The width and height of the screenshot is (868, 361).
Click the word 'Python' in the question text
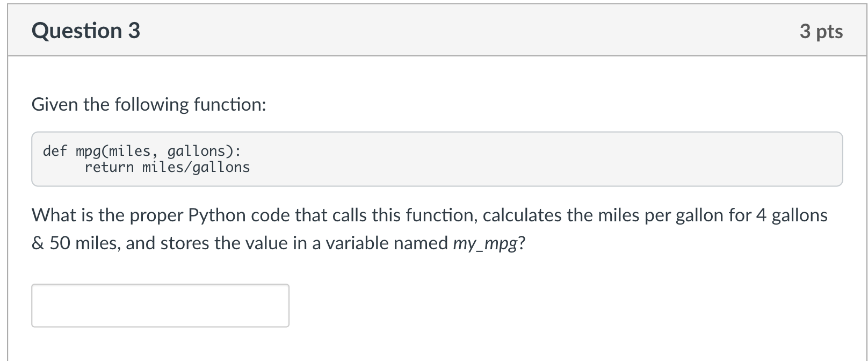(216, 215)
